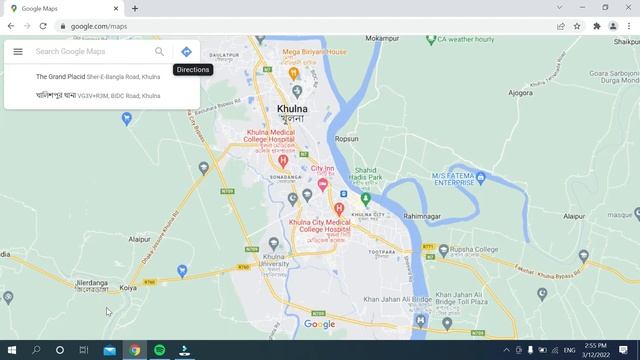Viewport: 640px width, 360px height.
Task: Click the Ajogora place label
Action: (520, 93)
